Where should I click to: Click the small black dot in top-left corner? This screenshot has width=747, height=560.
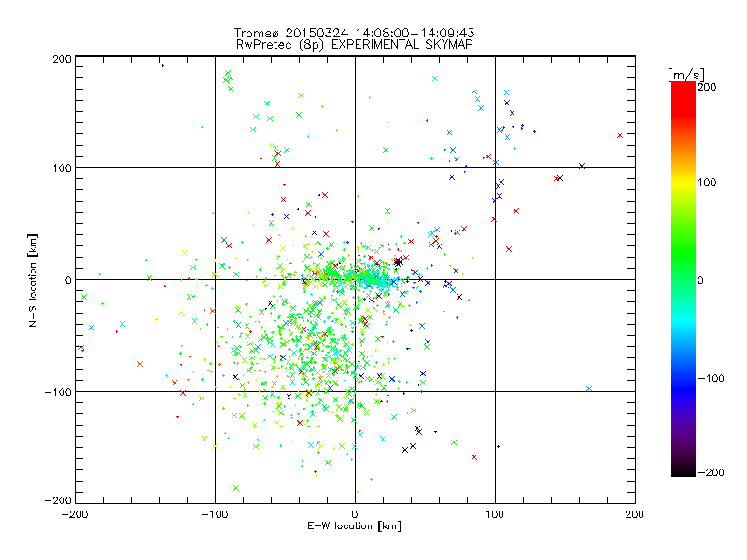coord(162,65)
